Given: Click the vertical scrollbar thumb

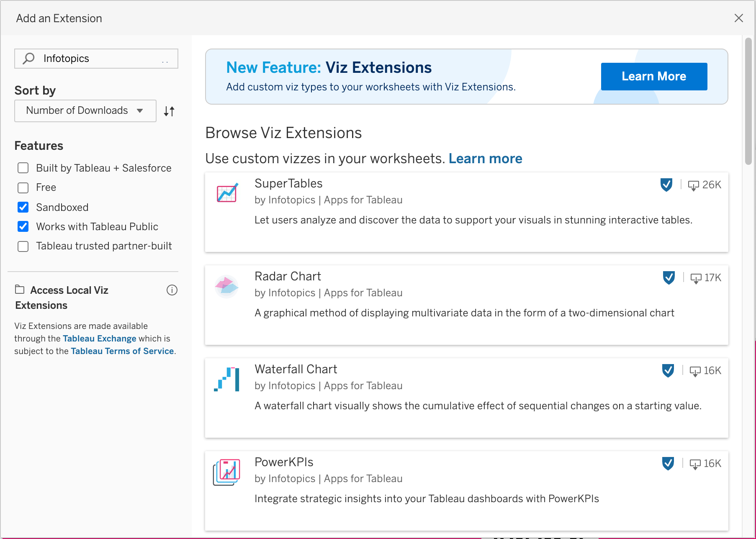Looking at the screenshot, I should click(748, 101).
